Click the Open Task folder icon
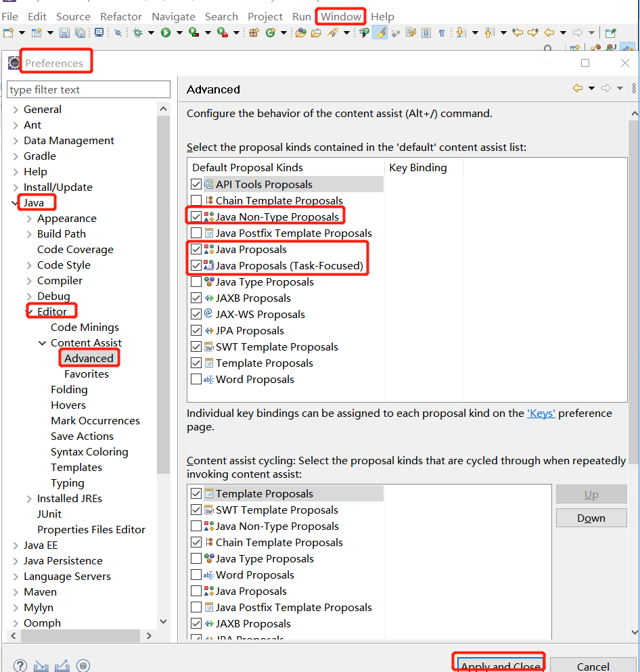640x672 pixels. click(x=316, y=32)
